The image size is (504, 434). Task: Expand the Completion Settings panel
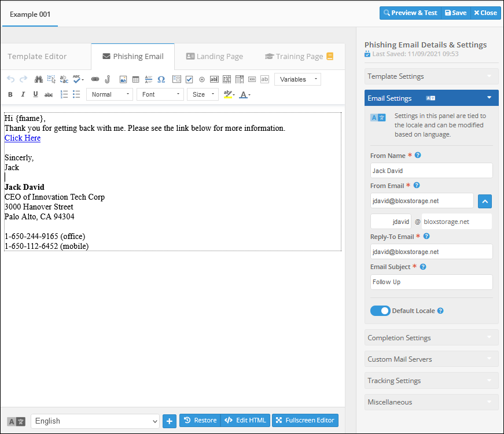tap(431, 338)
